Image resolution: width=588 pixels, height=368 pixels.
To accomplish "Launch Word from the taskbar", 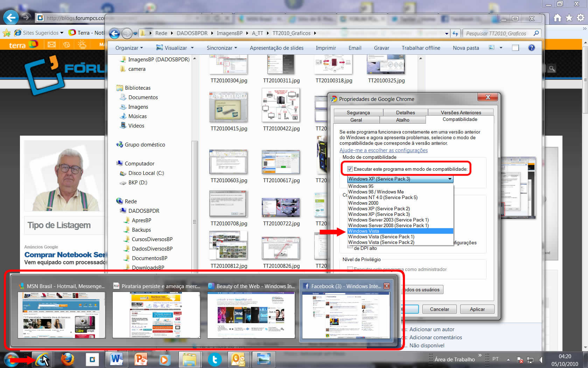I will click(x=116, y=360).
